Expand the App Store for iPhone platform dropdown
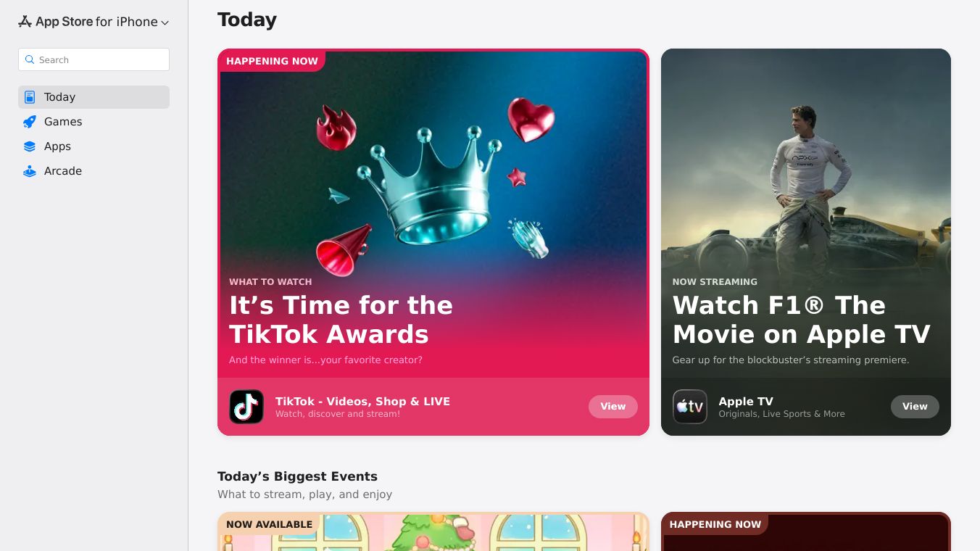Viewport: 980px width, 551px height. (x=94, y=22)
